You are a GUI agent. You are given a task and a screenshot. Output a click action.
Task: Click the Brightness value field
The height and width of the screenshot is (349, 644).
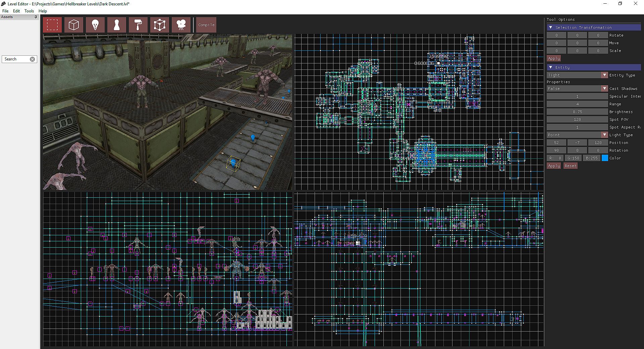[x=577, y=112]
